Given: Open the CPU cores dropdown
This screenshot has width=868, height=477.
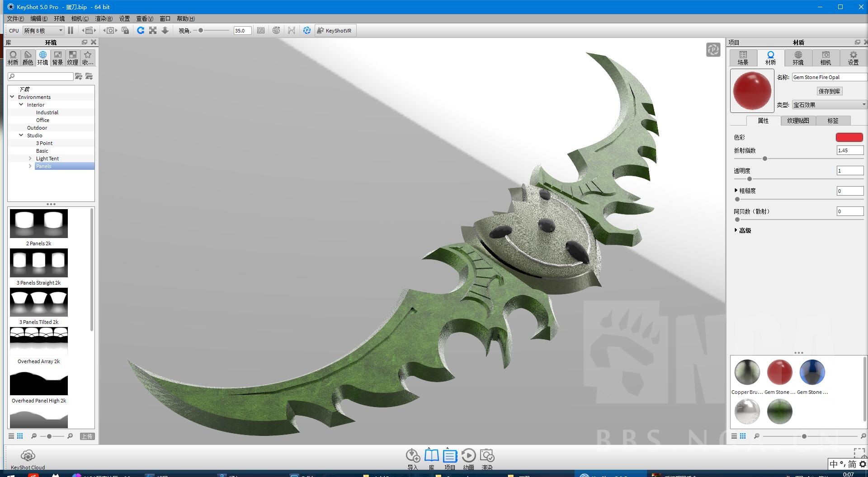Looking at the screenshot, I should [43, 30].
